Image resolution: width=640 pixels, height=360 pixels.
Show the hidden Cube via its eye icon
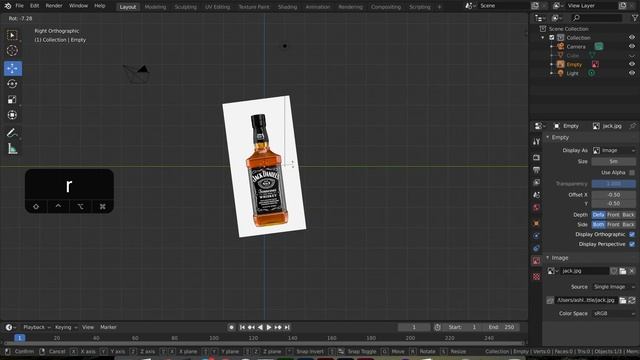point(632,56)
